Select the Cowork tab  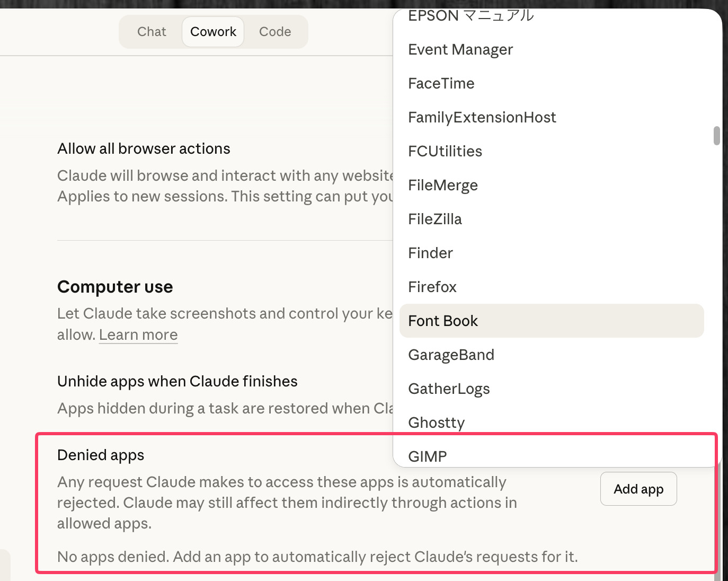coord(213,31)
